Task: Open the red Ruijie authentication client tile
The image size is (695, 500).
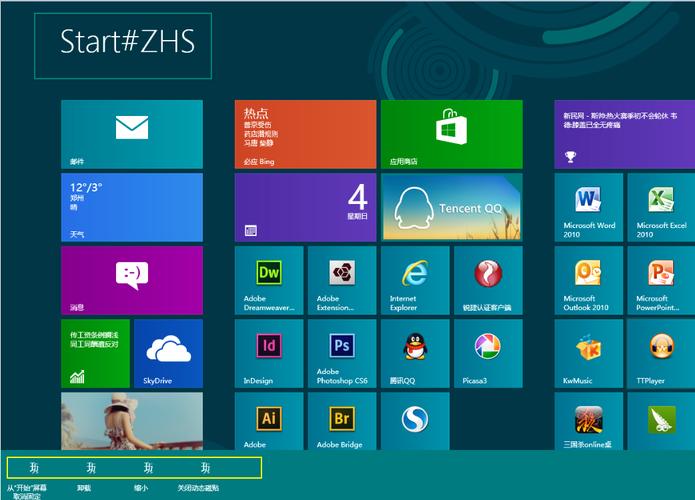Action: (x=488, y=281)
